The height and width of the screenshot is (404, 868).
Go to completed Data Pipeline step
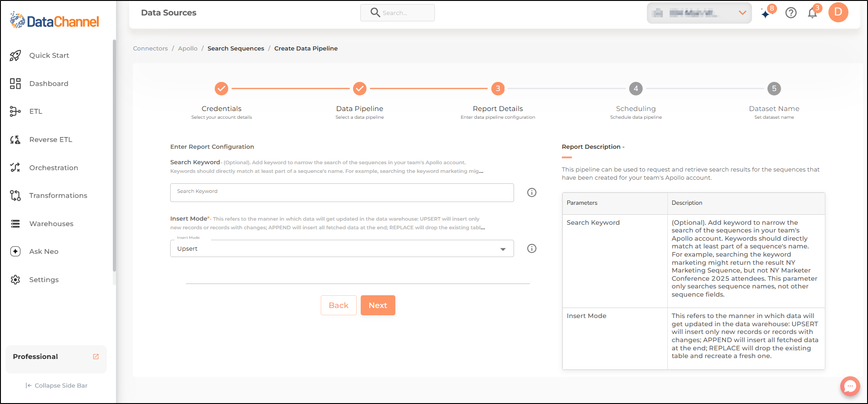(x=360, y=89)
